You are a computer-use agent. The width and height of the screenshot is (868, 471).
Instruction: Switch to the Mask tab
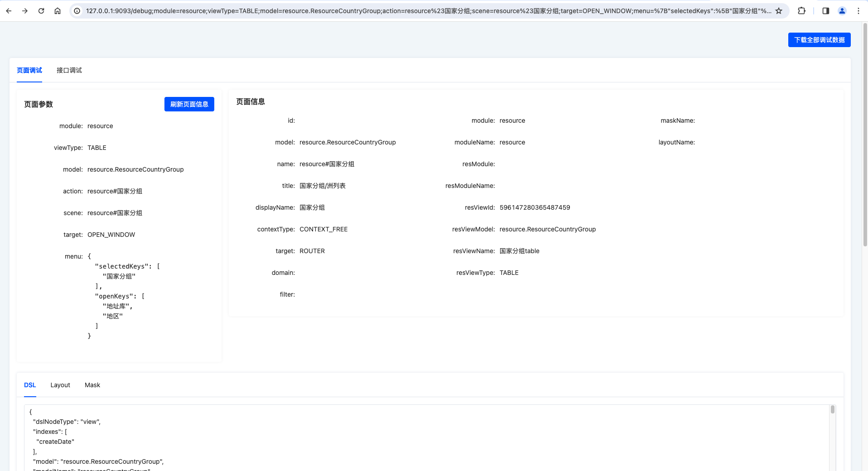92,385
